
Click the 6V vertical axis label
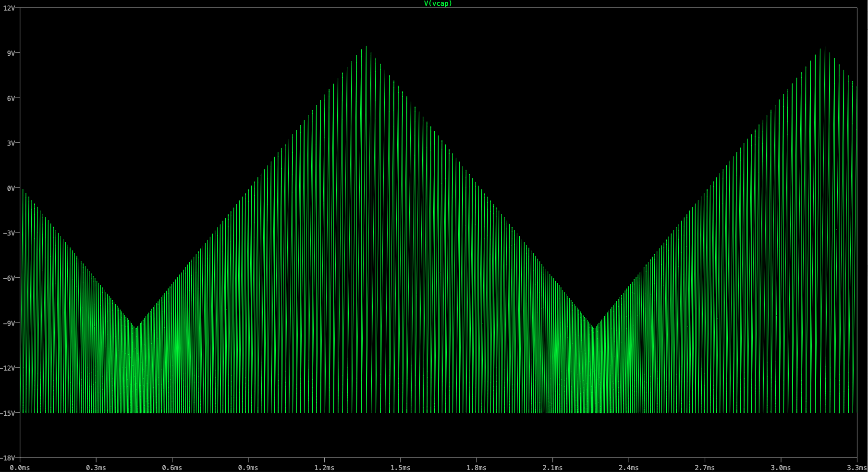[x=11, y=98]
